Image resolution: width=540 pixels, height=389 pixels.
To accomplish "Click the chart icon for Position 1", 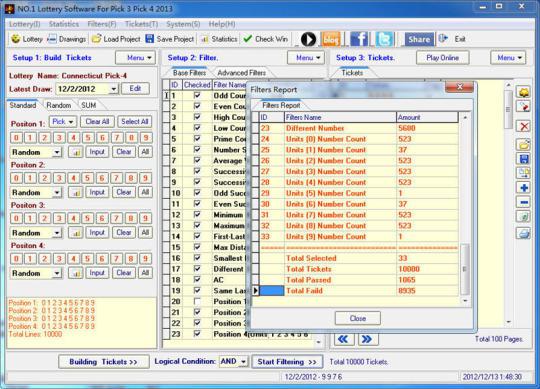I will (75, 152).
